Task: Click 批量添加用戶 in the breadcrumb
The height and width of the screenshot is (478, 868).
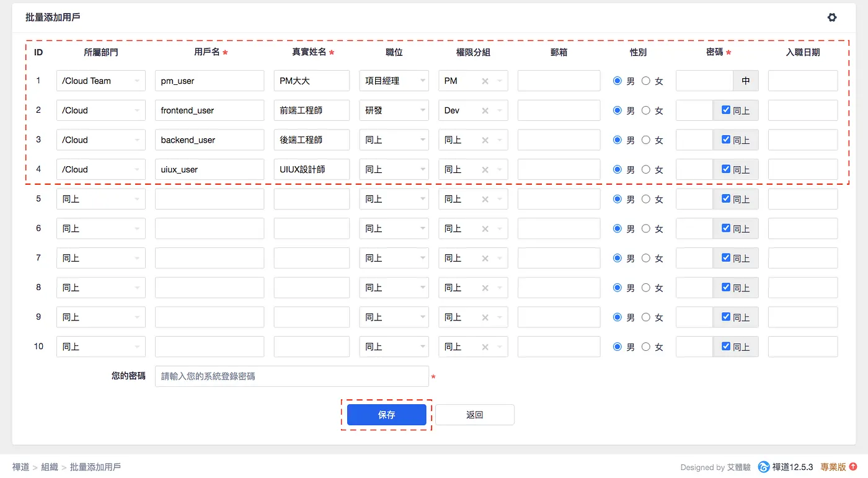Action: click(95, 467)
